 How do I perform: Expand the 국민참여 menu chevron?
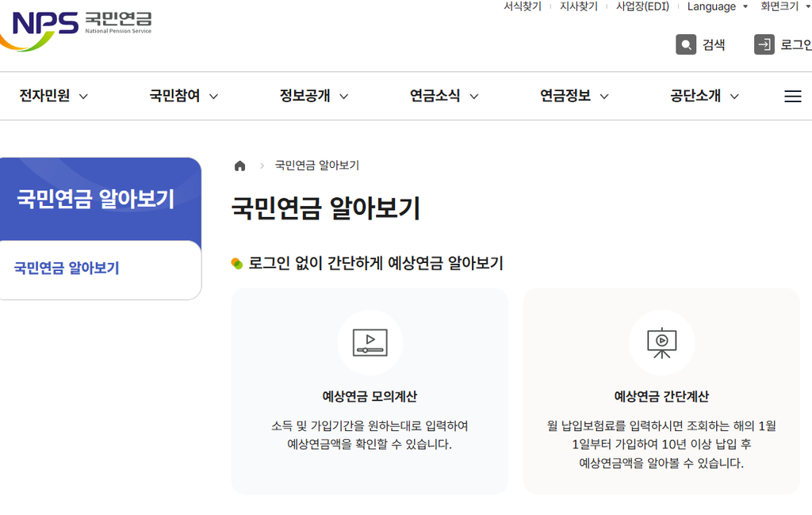click(213, 97)
